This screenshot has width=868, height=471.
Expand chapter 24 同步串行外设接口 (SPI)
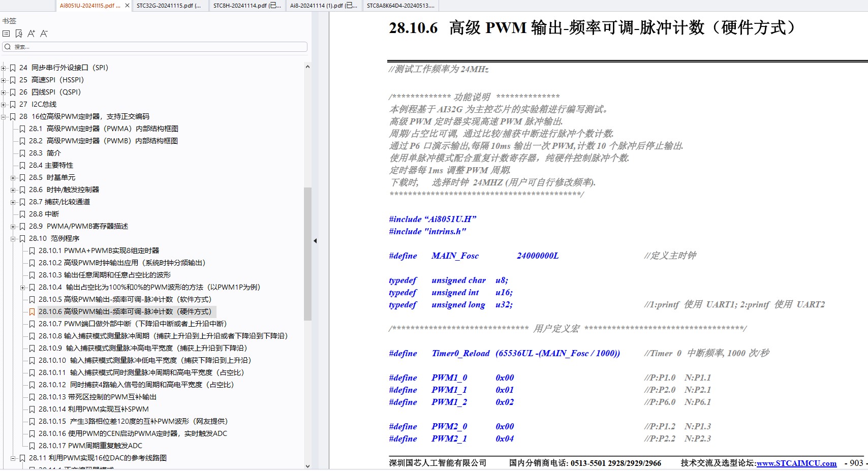(4, 68)
